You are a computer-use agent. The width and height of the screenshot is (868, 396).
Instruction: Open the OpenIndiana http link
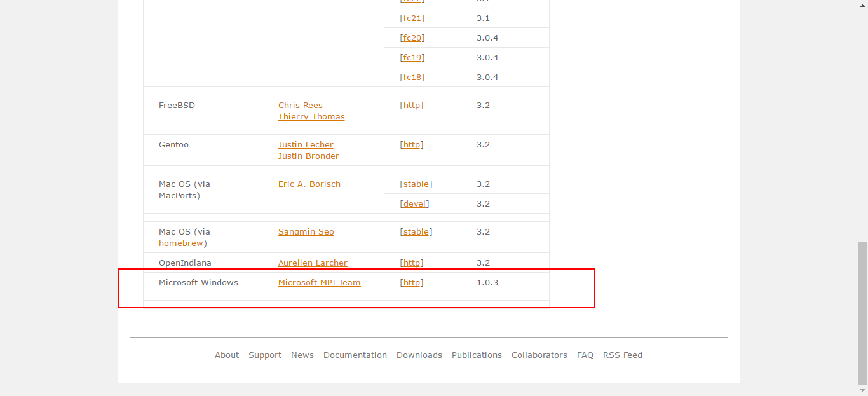[x=412, y=263]
